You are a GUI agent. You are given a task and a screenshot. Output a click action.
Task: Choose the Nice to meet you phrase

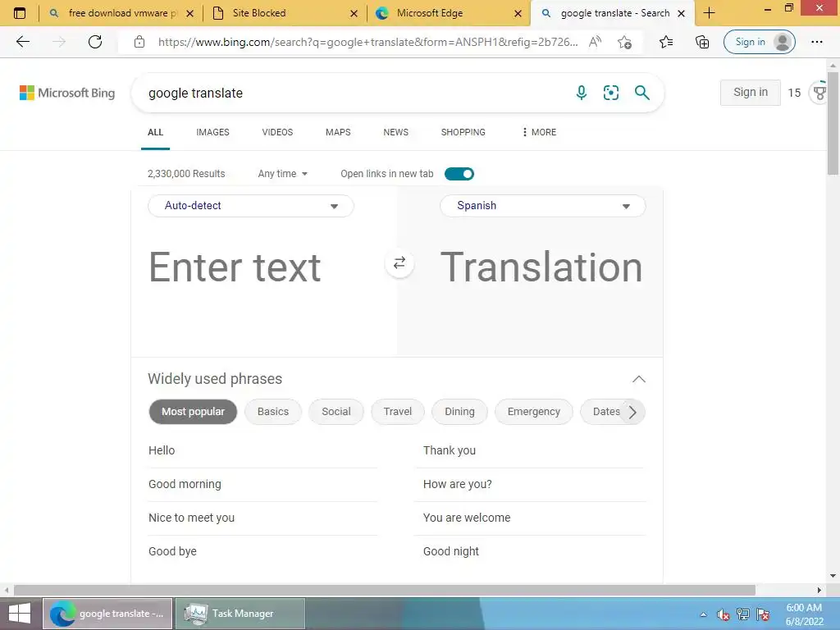(192, 518)
